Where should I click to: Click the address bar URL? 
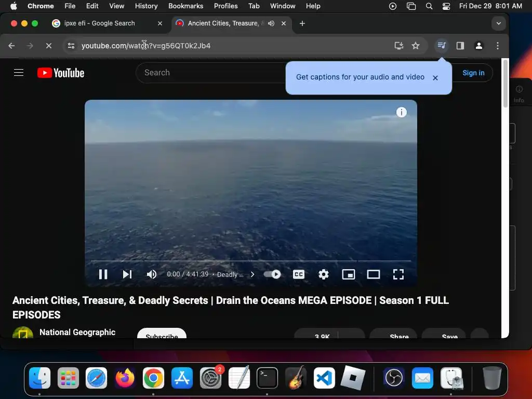[x=146, y=46]
